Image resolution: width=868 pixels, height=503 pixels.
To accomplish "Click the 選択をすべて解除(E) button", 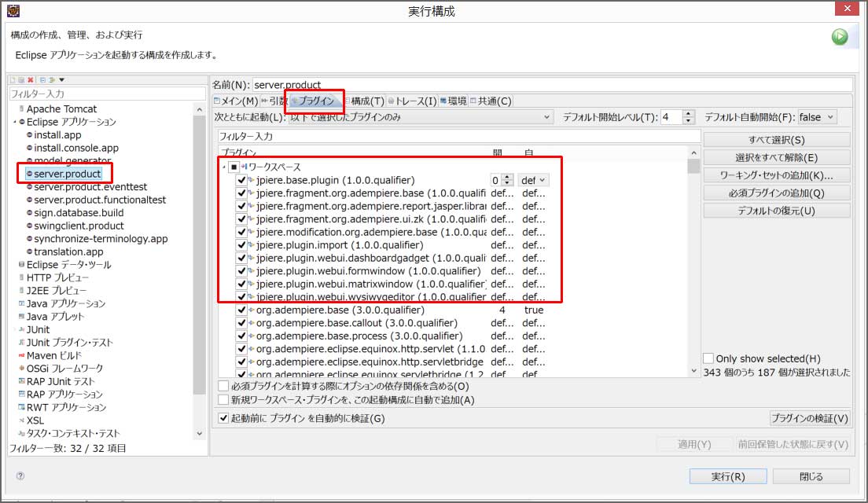I will click(777, 158).
